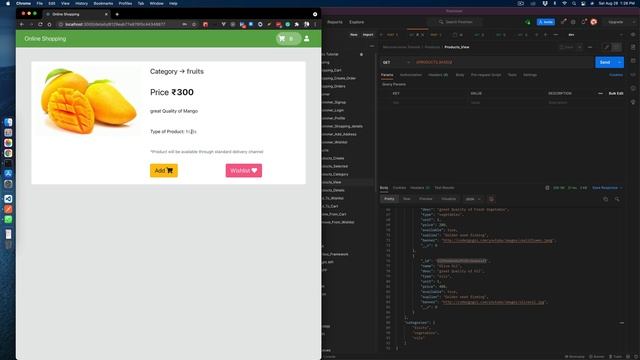Open the GET method dropdown
Viewport: 640px width, 360px height.
point(396,62)
